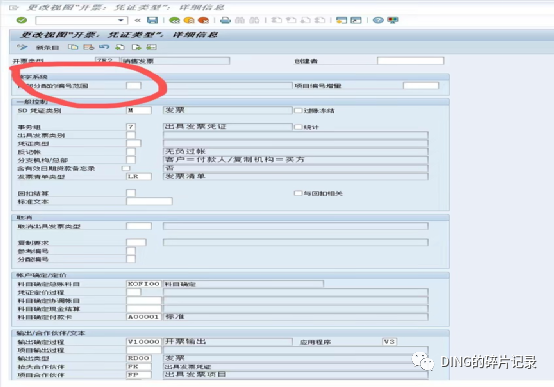Click the First Page icon

tap(276, 20)
